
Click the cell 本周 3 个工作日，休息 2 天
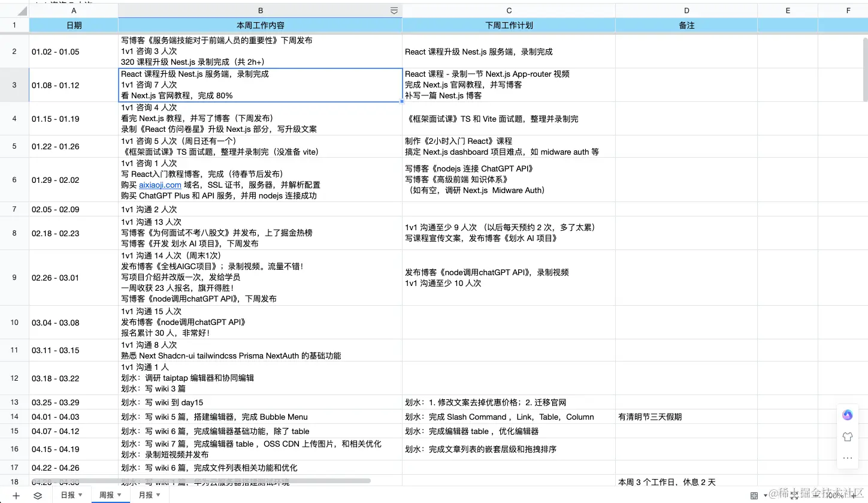[x=686, y=481]
